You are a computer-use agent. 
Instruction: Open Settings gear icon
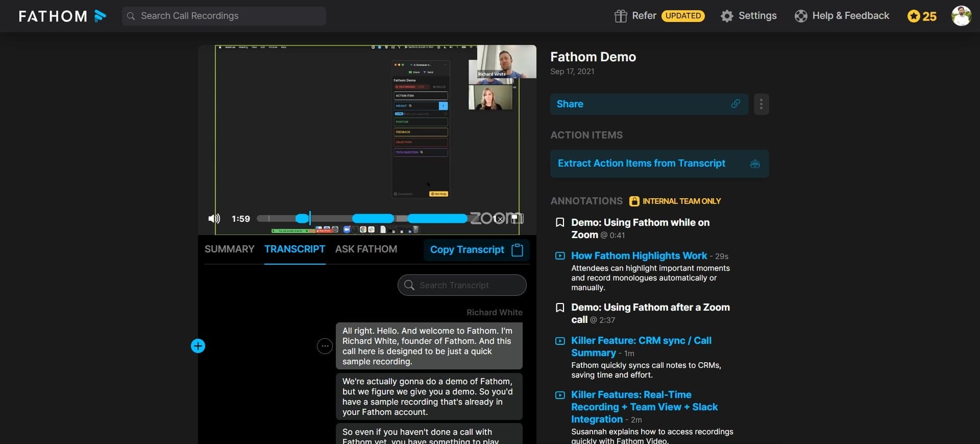click(x=726, y=16)
